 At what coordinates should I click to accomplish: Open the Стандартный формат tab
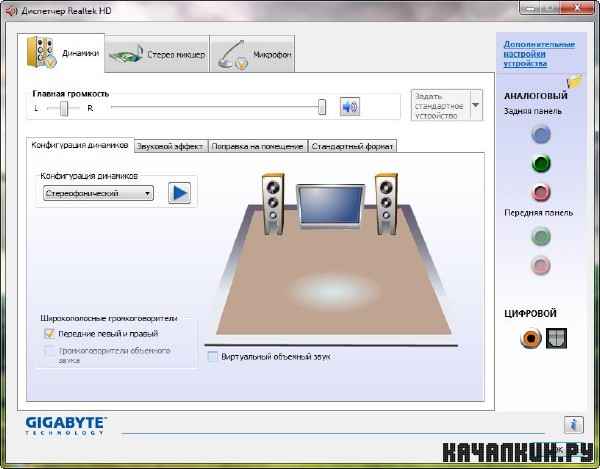[x=352, y=146]
